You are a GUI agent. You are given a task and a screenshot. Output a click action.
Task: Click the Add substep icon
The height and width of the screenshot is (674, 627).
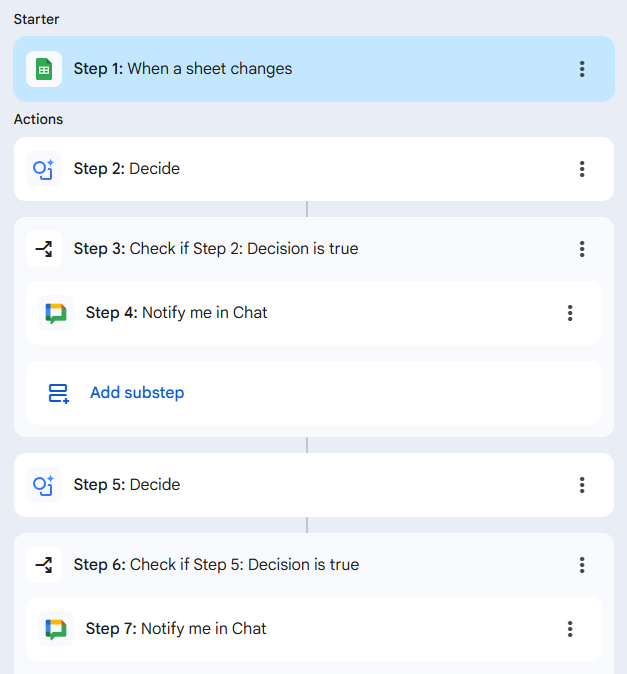(x=58, y=393)
